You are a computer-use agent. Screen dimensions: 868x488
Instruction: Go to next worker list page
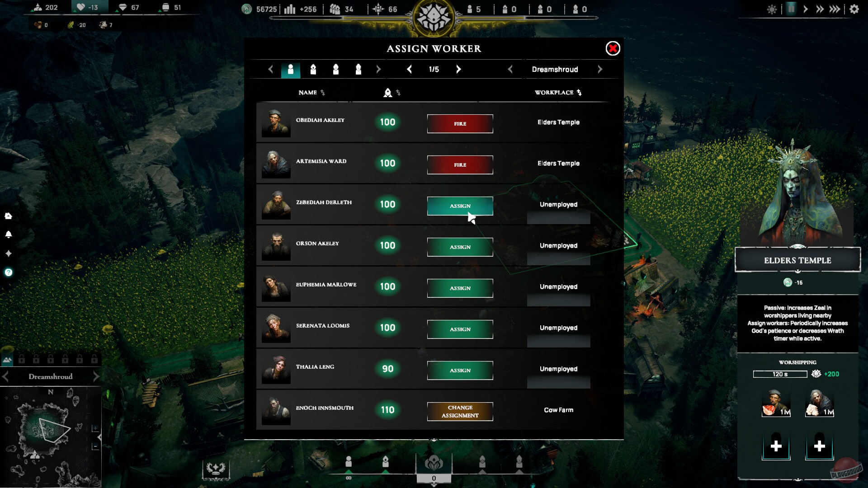(458, 69)
